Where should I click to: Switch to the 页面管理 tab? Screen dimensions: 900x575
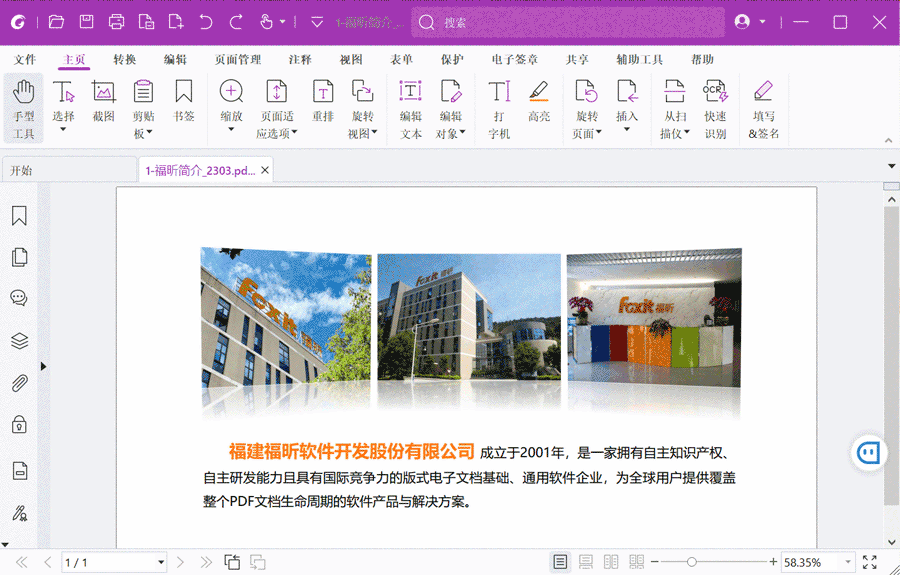click(x=238, y=60)
